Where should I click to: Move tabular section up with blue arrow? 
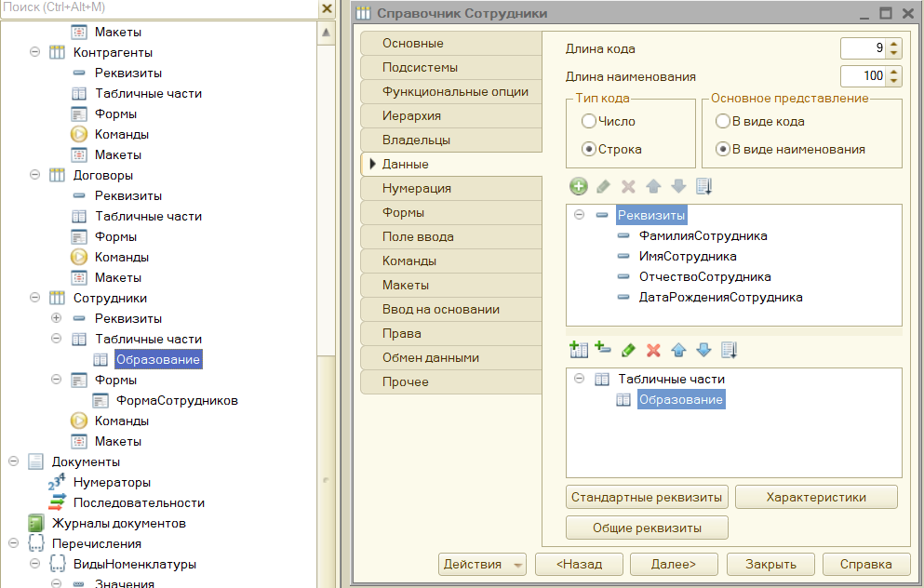(x=678, y=351)
